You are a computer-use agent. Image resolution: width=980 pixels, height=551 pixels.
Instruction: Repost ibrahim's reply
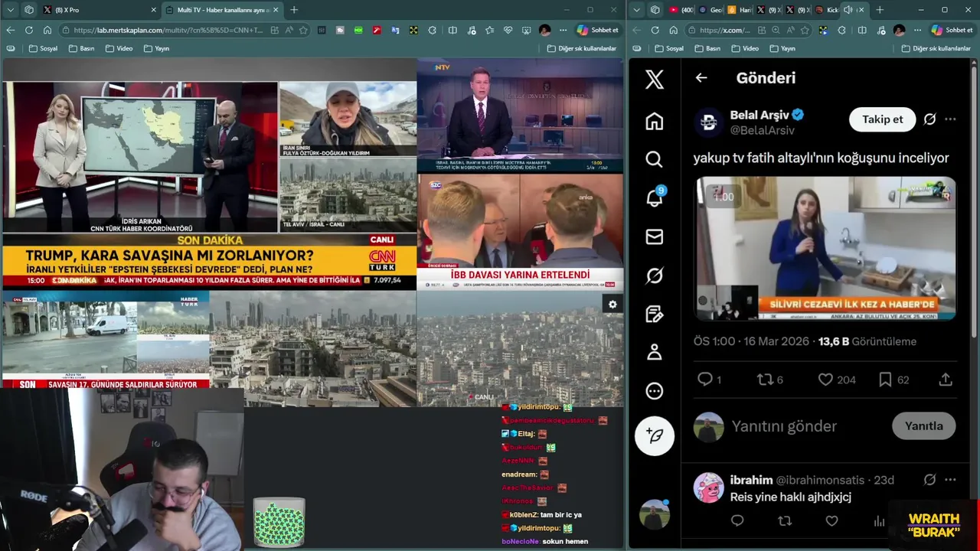point(785,521)
